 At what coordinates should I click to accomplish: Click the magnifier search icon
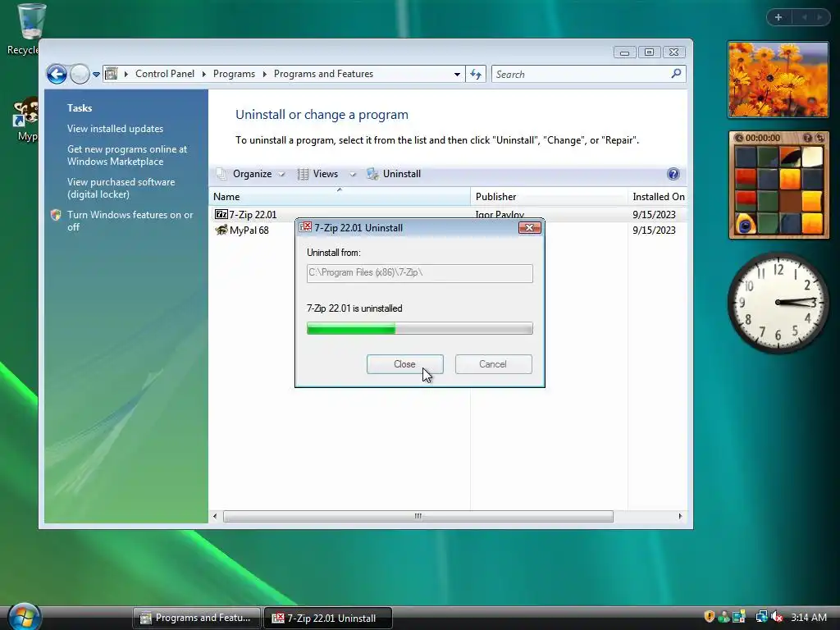676,73
